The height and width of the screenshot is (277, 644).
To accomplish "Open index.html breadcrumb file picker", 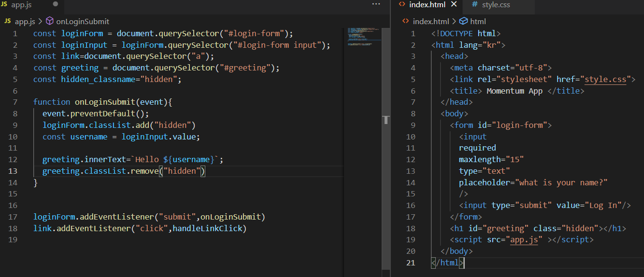I will pyautogui.click(x=430, y=21).
